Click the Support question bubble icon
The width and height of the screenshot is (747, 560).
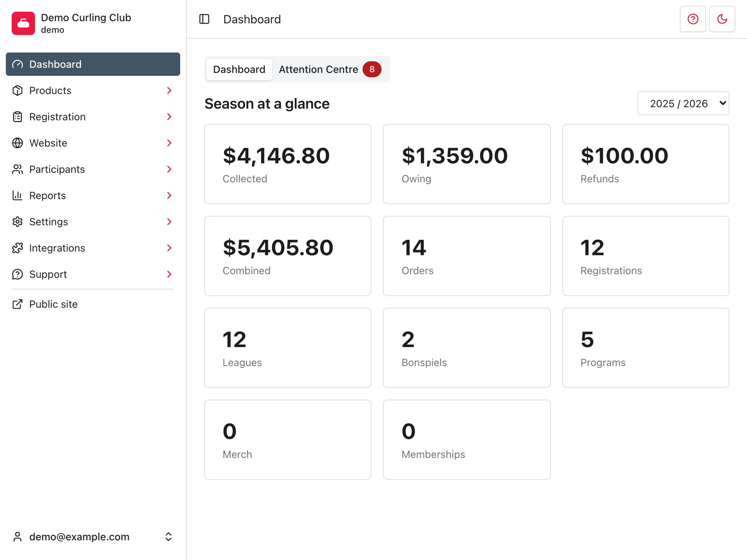pyautogui.click(x=18, y=274)
